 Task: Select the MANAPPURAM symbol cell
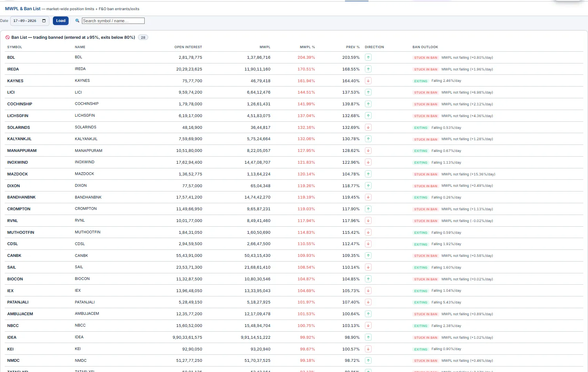point(22,151)
